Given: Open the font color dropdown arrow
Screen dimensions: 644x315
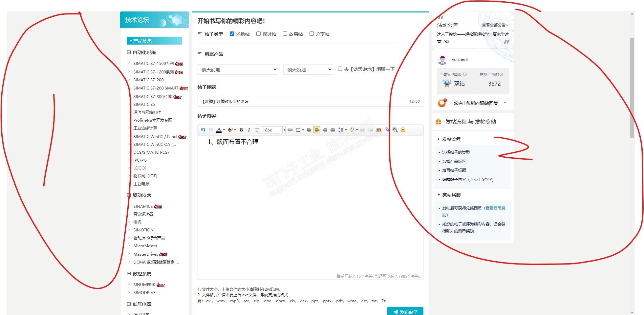Looking at the screenshot, I should [x=224, y=130].
